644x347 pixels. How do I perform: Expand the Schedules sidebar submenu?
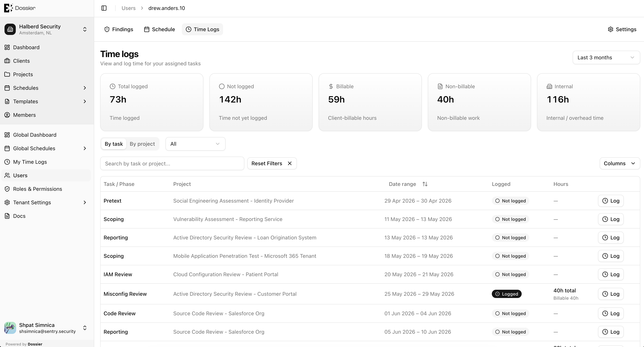(85, 88)
